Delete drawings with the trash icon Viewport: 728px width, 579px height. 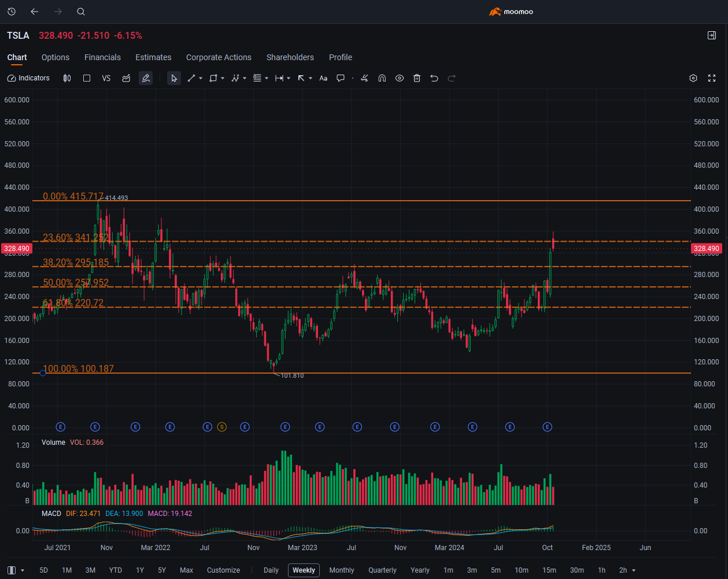(417, 78)
